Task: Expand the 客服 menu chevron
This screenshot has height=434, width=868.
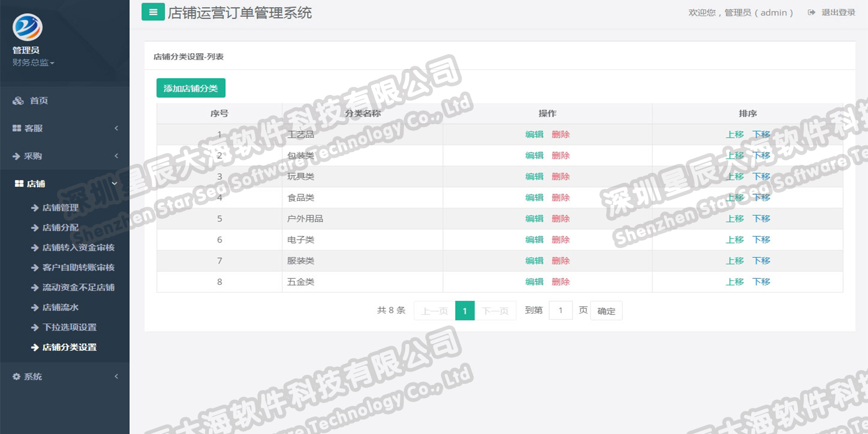Action: tap(116, 128)
